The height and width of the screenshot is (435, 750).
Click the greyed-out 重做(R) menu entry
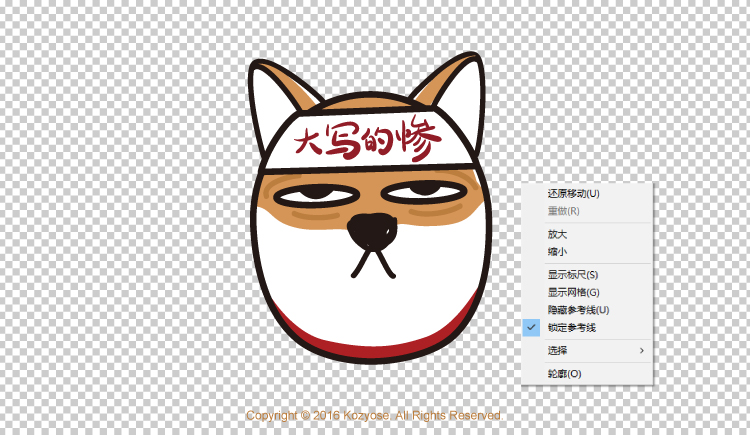587,211
